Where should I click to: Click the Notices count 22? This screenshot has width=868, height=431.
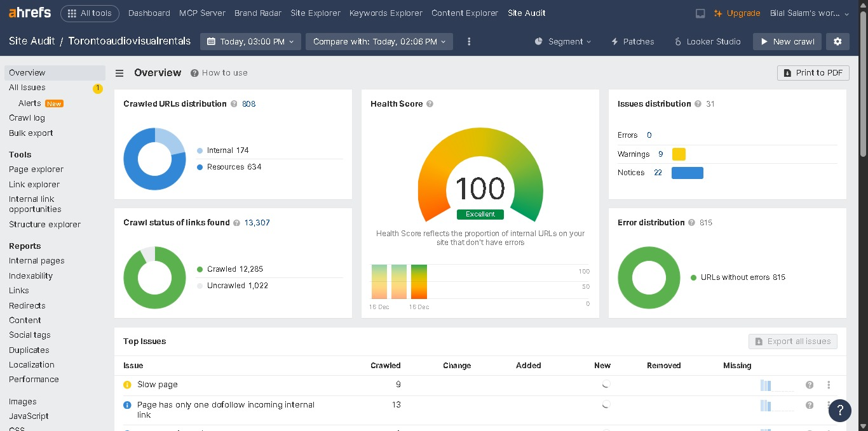658,173
